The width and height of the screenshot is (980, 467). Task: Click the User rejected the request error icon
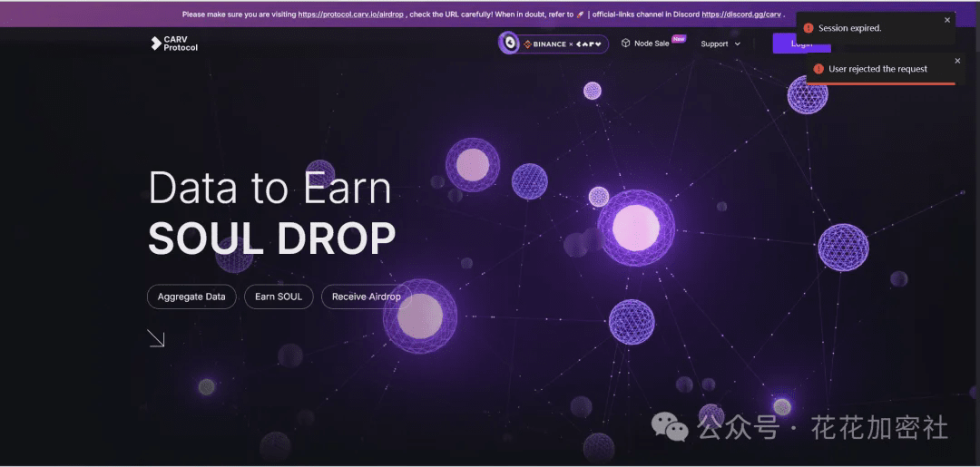pos(818,69)
